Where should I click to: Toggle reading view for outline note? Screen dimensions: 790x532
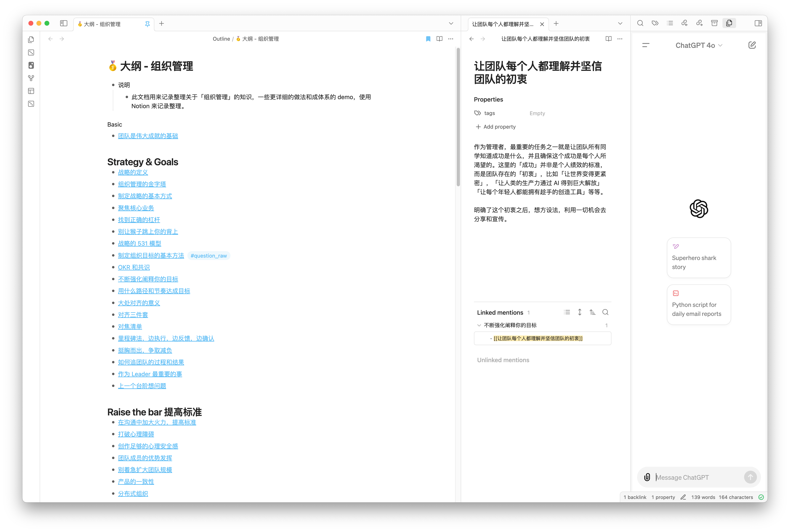439,39
